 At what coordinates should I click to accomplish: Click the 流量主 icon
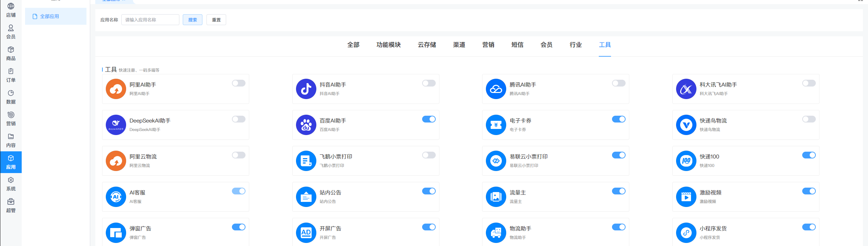pos(496,197)
